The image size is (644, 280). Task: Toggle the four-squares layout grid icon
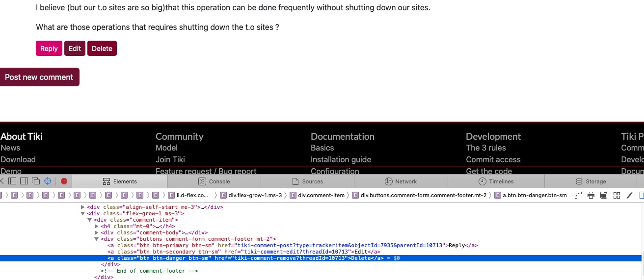pyautogui.click(x=617, y=195)
